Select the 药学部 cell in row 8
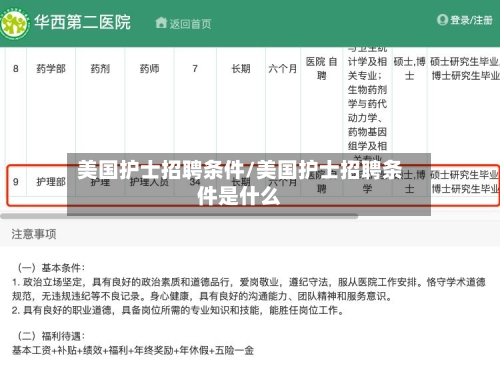This screenshot has width=500, height=370. [x=51, y=69]
